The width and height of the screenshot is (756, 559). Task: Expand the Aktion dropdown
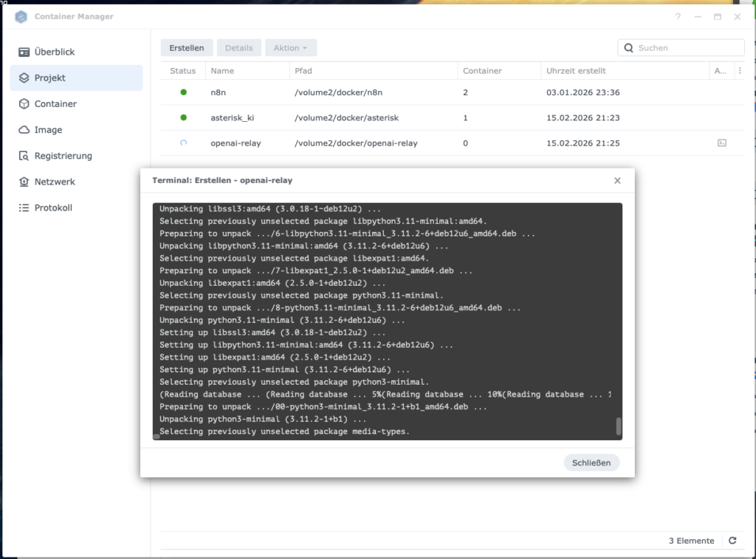tap(290, 48)
